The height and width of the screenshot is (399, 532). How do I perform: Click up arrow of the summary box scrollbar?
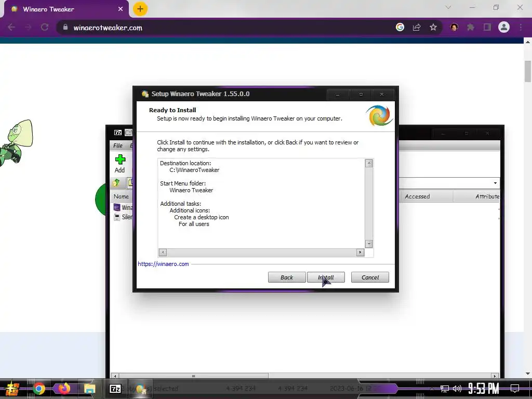369,163
